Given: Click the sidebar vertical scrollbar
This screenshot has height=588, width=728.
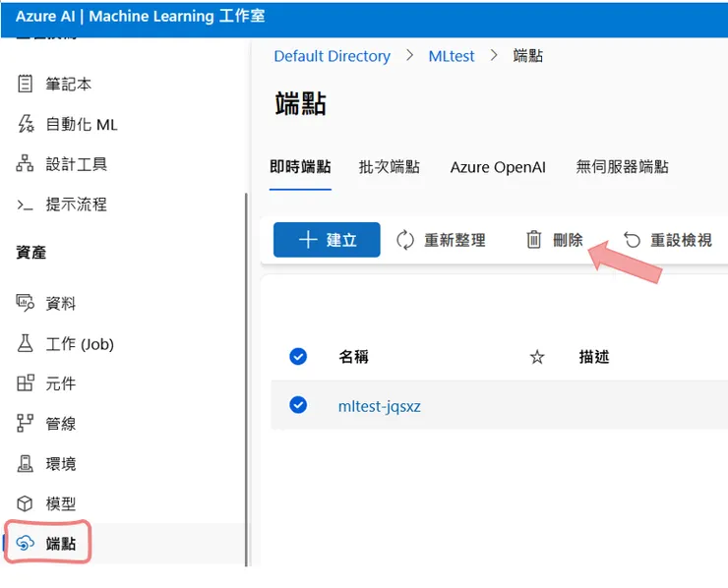Looking at the screenshot, I should coord(246,380).
